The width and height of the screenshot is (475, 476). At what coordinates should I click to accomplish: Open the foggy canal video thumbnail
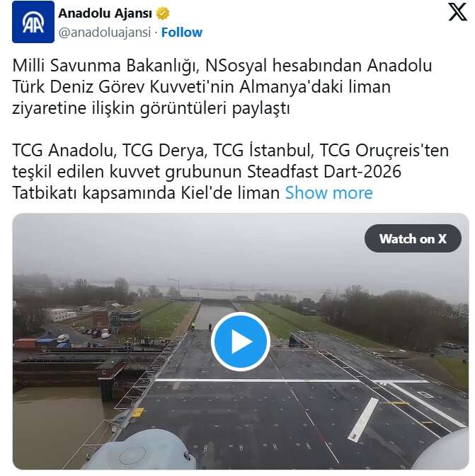241,342
